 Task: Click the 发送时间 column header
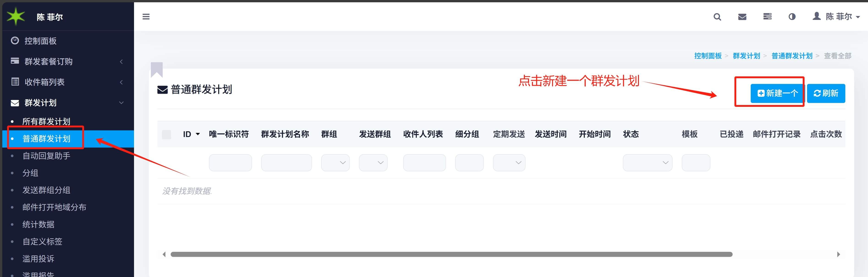point(550,134)
